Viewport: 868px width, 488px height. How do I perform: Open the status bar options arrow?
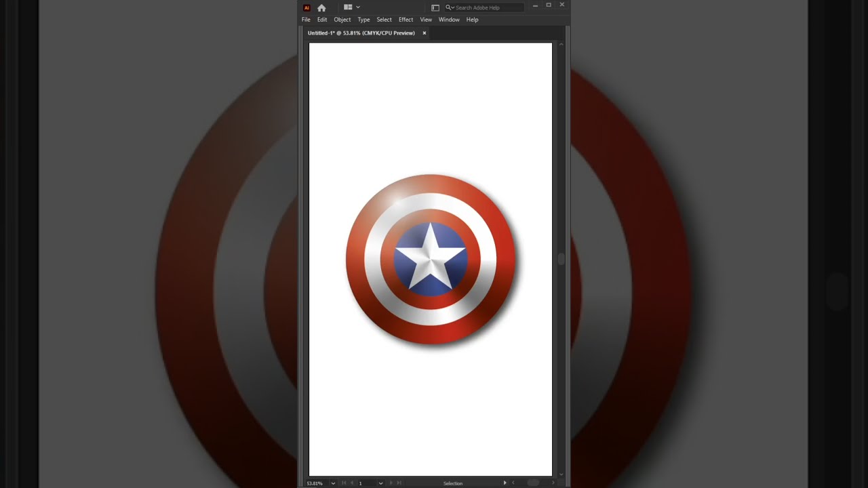505,483
